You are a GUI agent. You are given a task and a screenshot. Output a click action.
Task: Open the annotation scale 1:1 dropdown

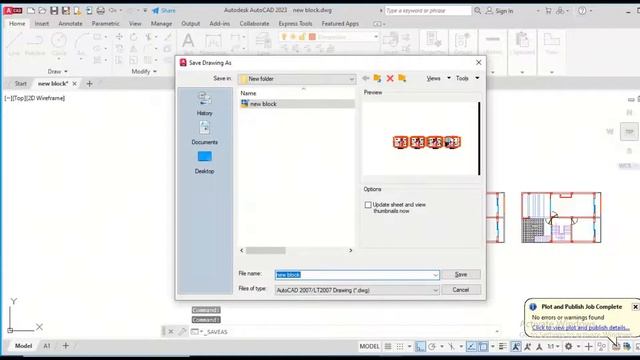[x=553, y=347]
